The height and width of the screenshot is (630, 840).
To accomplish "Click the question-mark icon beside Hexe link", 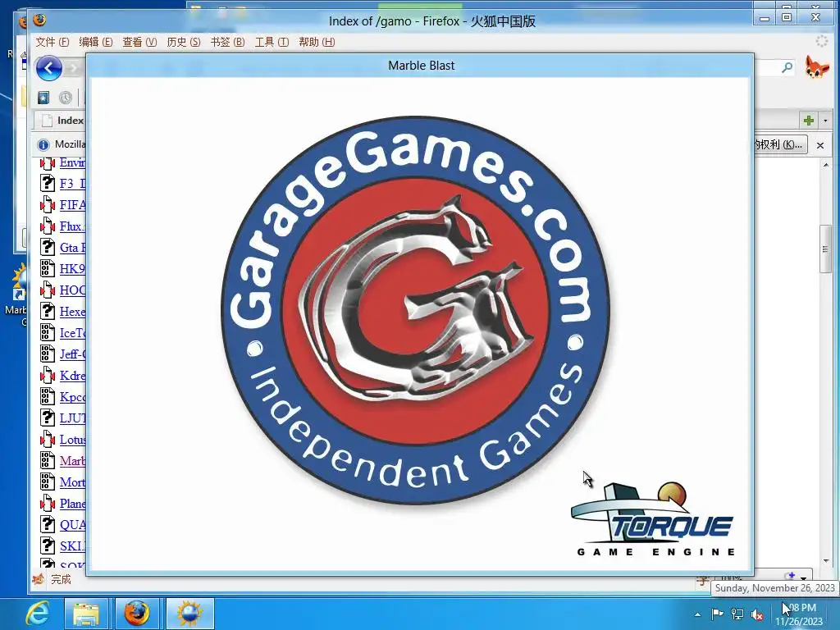I will [47, 311].
